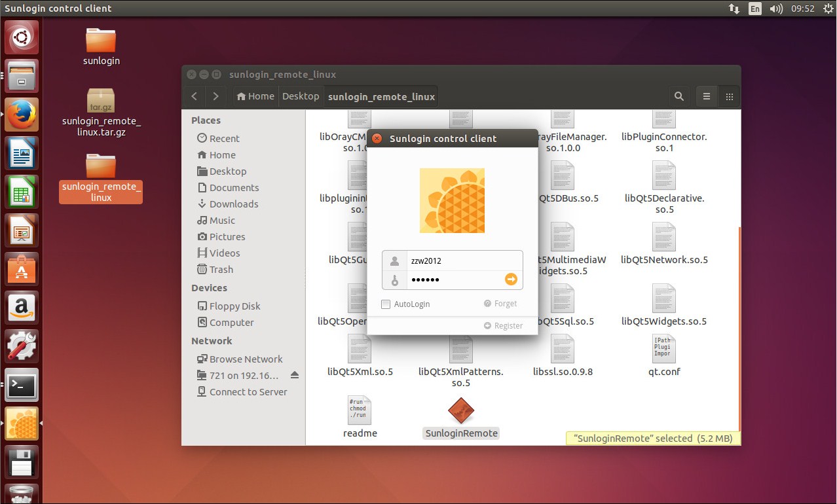Viewport: 837px width, 504px height.
Task: Select the qt.conf file
Action: pos(664,357)
